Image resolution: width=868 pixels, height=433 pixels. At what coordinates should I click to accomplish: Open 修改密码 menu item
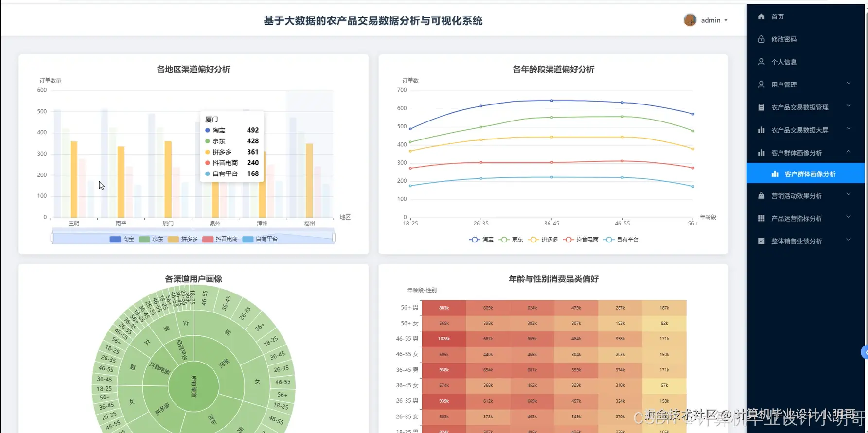tap(783, 39)
